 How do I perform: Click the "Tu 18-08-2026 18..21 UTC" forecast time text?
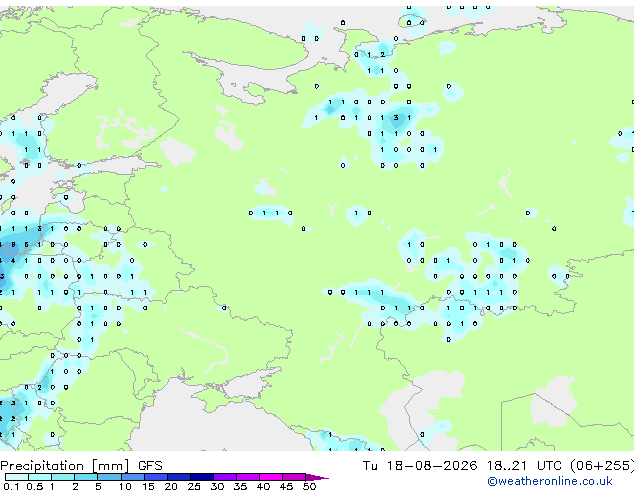(462, 466)
